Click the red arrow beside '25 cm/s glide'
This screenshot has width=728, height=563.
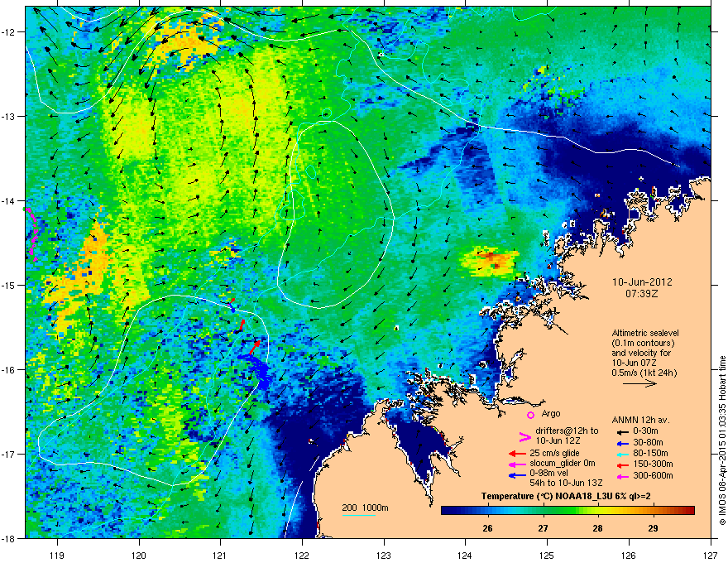click(x=517, y=454)
